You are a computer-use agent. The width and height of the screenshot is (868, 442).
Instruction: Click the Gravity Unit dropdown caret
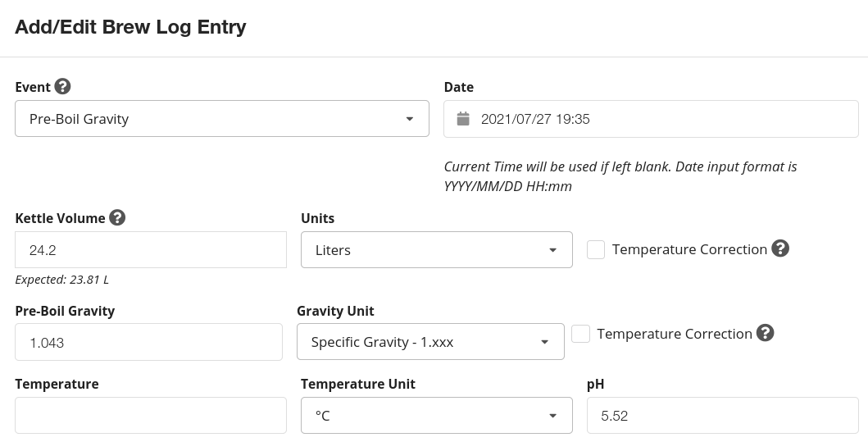tap(545, 342)
